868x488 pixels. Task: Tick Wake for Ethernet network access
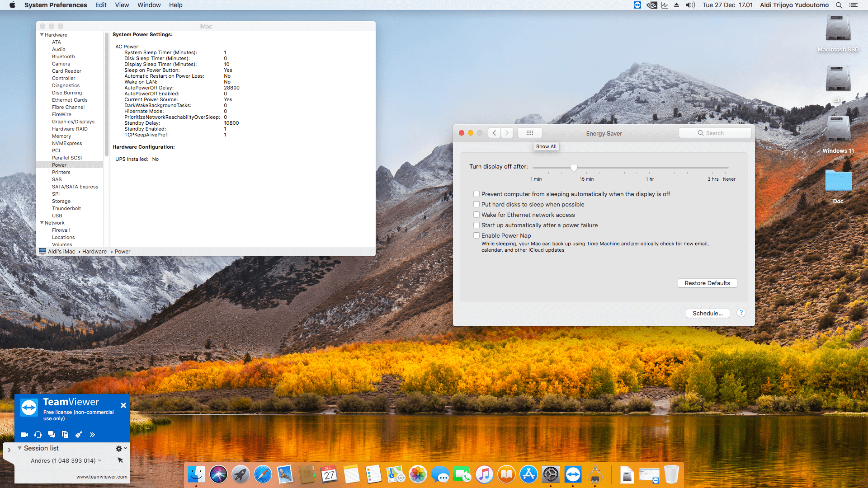(x=476, y=215)
